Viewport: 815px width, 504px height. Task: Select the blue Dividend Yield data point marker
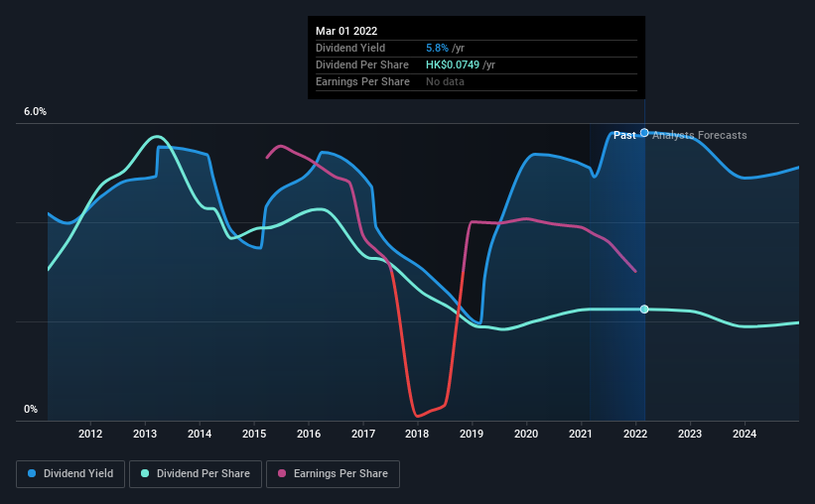644,133
